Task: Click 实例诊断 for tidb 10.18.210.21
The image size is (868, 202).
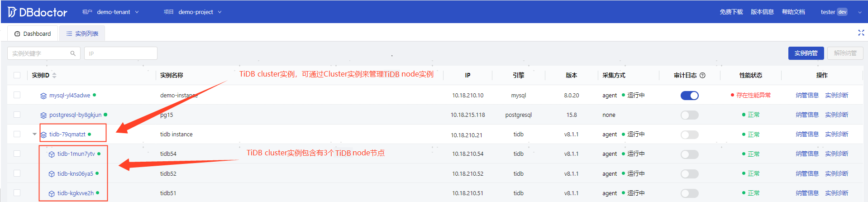Action: click(836, 135)
